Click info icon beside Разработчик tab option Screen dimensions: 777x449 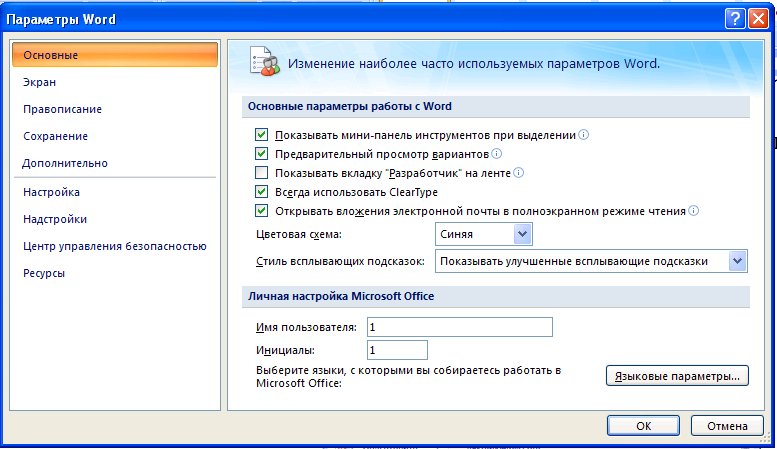pos(518,172)
